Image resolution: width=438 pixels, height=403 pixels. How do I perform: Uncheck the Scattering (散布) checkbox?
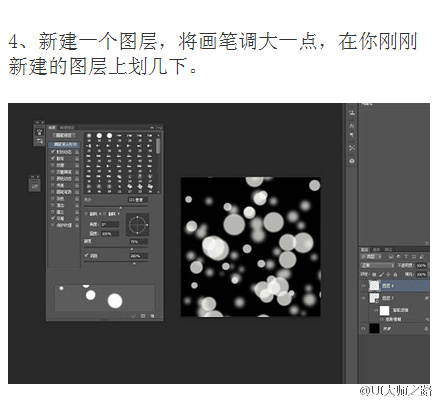coord(53,158)
